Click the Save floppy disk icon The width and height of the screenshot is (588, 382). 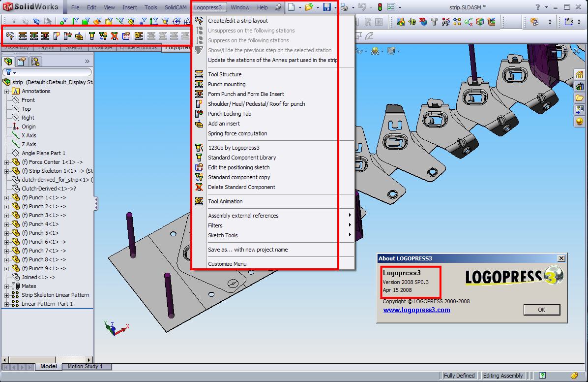(x=327, y=7)
